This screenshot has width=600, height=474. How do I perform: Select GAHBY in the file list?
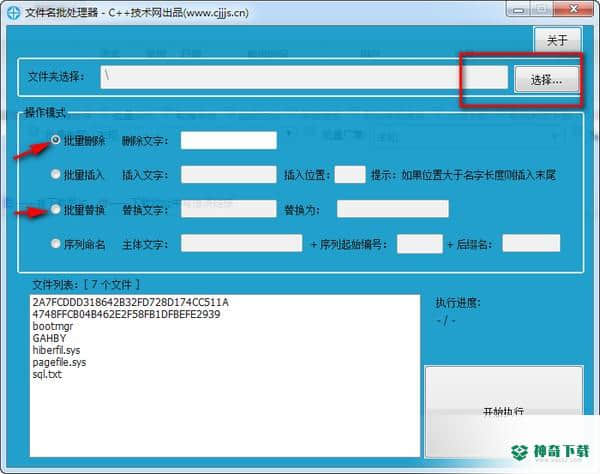point(49,338)
